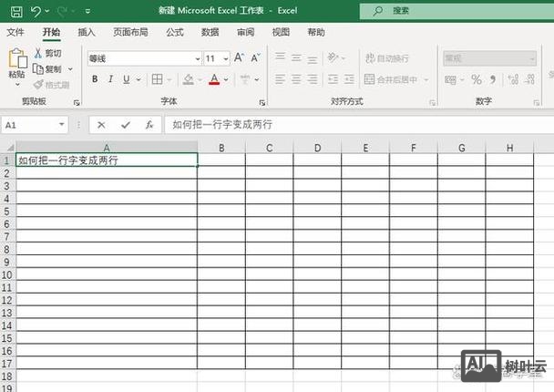This screenshot has width=554, height=392.
Task: Open the 字体 dialog launcher
Action: coord(262,103)
